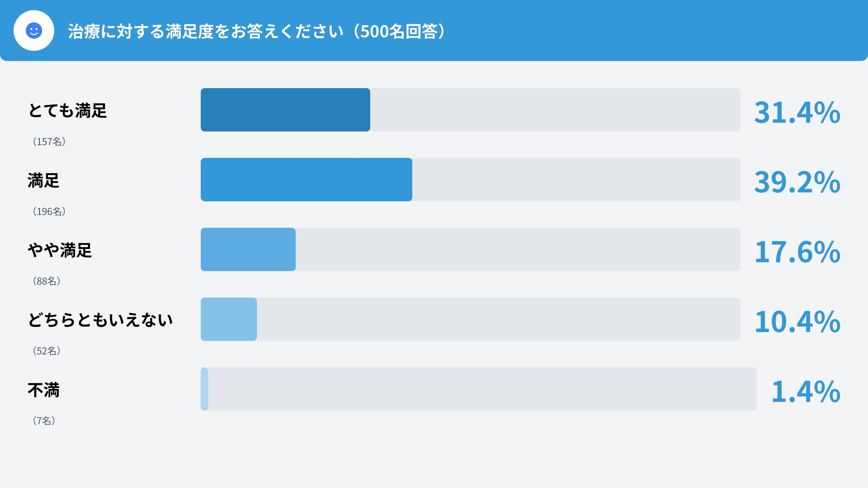Click the filled やや満足 bar segment
Screen dimensions: 868x488
click(248, 250)
